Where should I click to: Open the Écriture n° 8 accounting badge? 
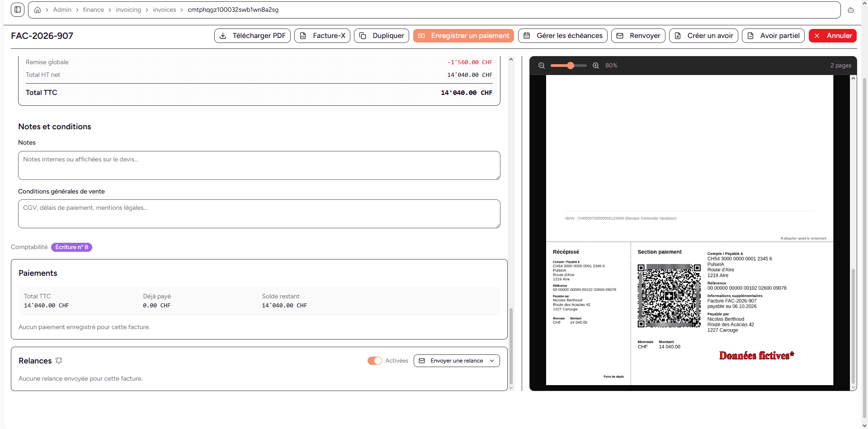pos(71,247)
